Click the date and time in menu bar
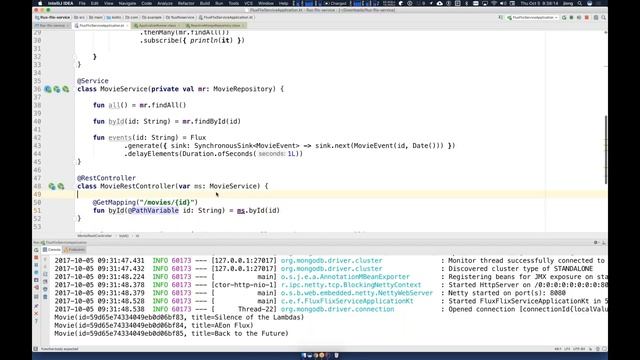The width and height of the screenshot is (640, 360). pos(541,3)
